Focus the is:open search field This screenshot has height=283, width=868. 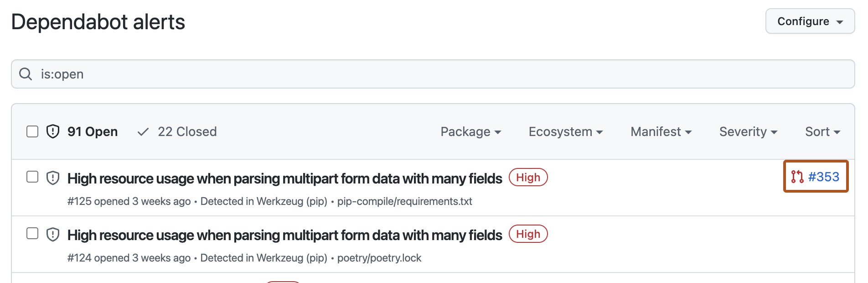438,74
